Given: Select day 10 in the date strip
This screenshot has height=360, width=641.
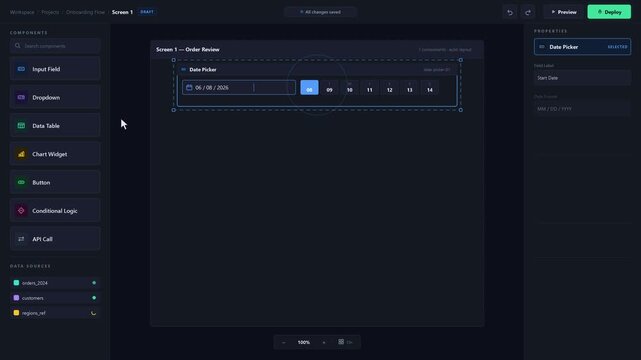Looking at the screenshot, I should [350, 87].
